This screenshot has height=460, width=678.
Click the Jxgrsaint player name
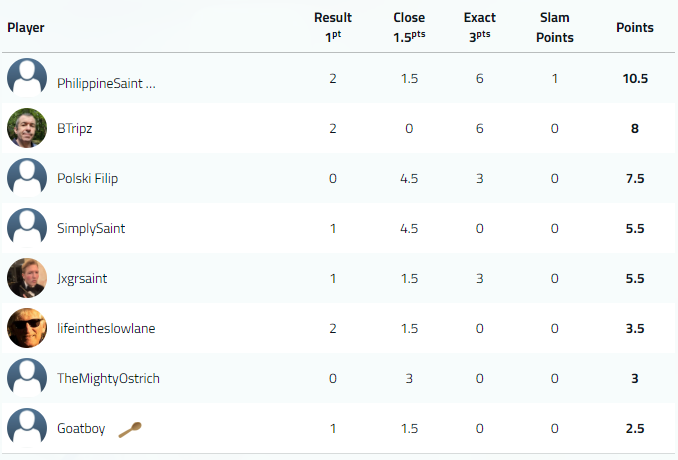click(x=82, y=279)
